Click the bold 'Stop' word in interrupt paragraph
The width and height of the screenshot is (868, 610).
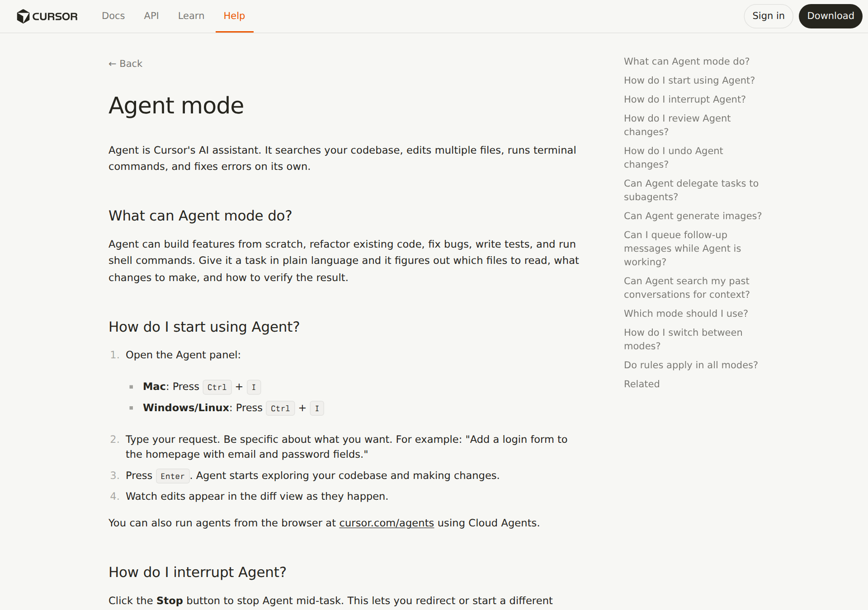tap(170, 601)
